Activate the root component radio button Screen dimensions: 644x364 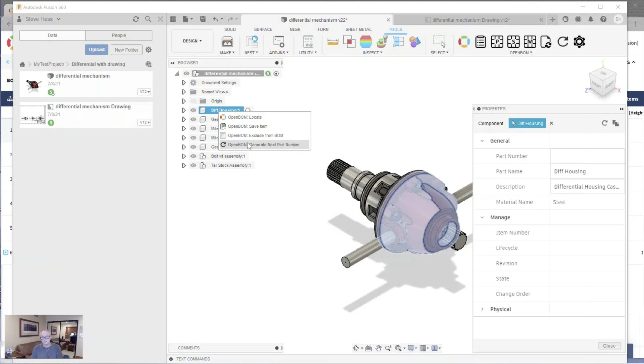point(276,74)
